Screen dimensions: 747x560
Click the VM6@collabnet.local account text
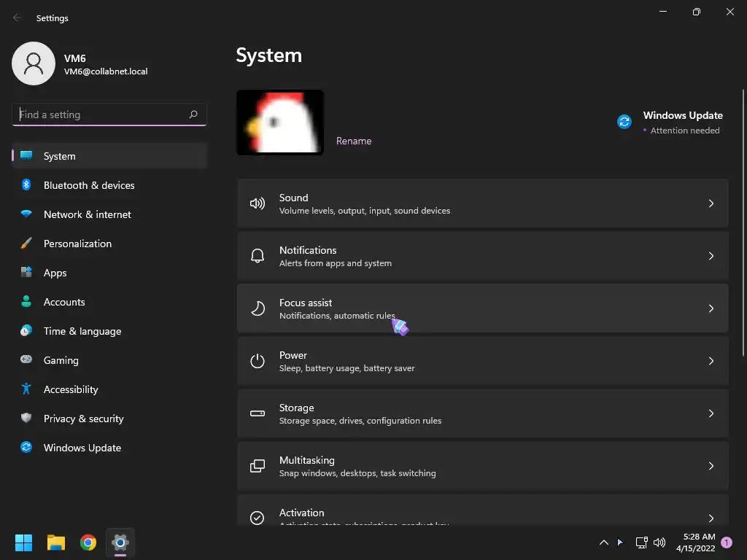[x=106, y=71]
